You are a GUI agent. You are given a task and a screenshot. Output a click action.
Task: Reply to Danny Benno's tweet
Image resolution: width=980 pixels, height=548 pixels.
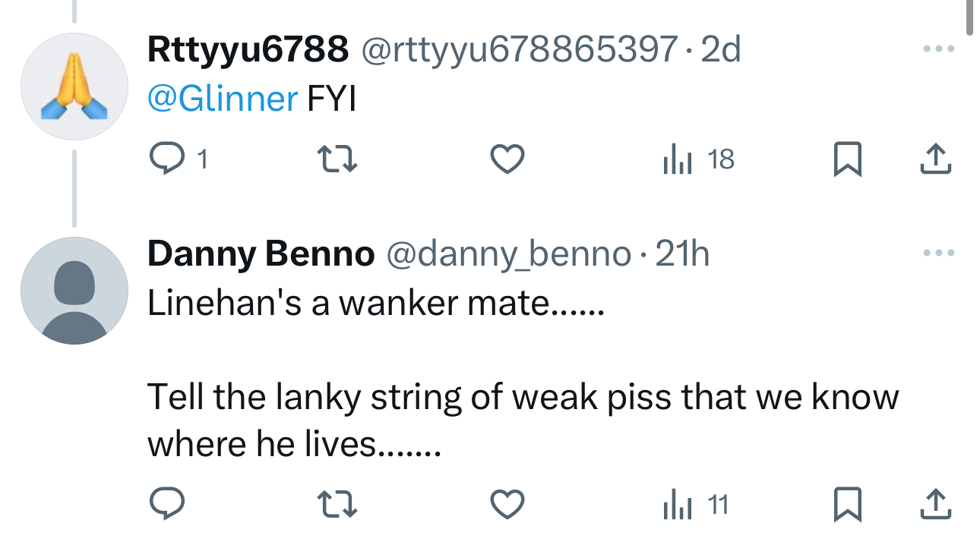[165, 504]
